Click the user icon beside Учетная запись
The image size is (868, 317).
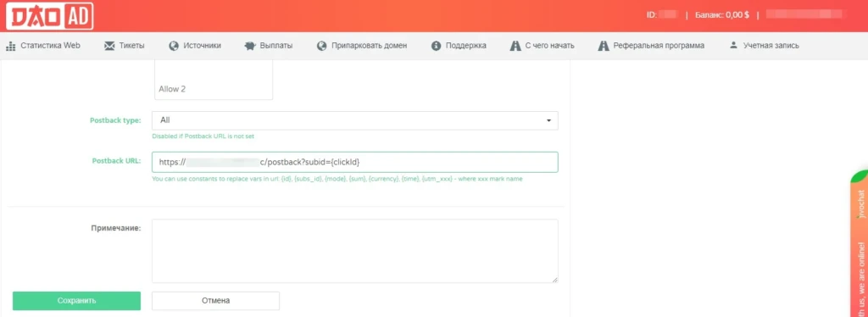[x=733, y=46]
